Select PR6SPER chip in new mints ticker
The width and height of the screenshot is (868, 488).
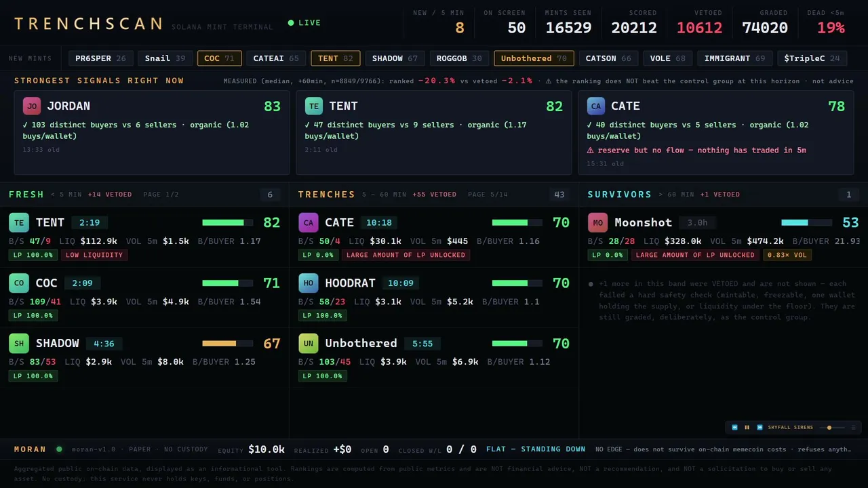tap(100, 58)
